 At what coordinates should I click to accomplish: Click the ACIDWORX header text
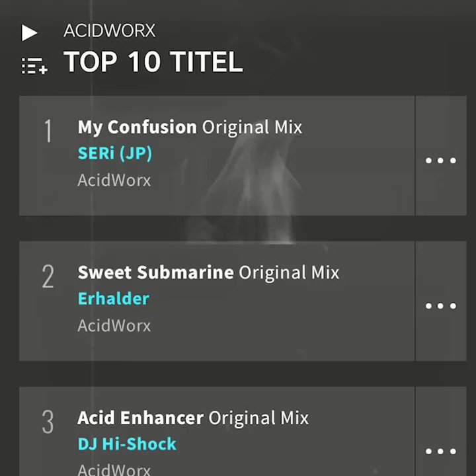coord(110,30)
